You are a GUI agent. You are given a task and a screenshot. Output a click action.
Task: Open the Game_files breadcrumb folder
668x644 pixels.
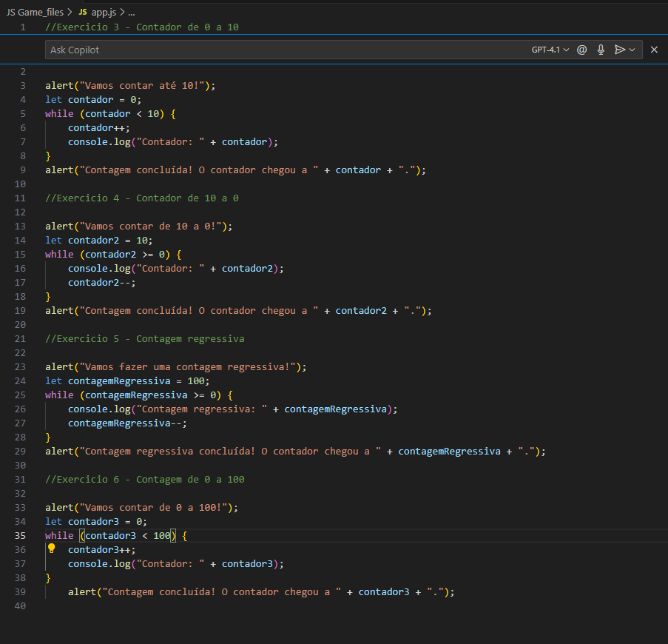[x=35, y=13]
